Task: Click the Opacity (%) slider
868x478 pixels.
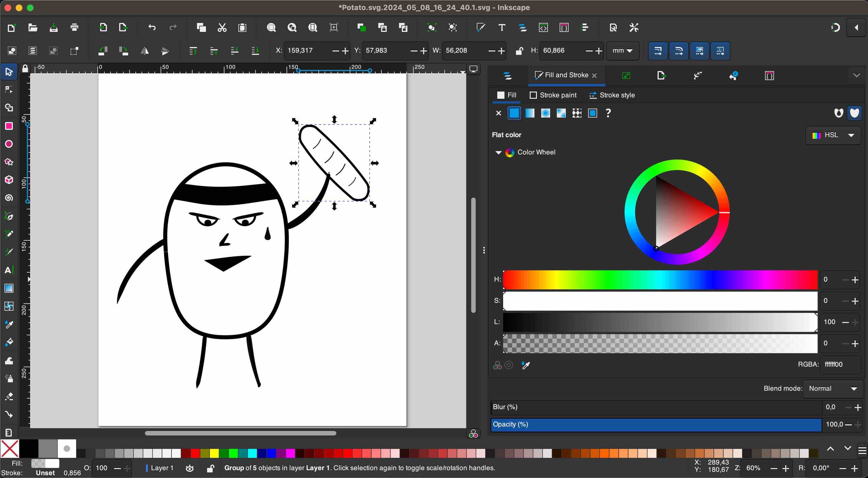Action: point(656,425)
